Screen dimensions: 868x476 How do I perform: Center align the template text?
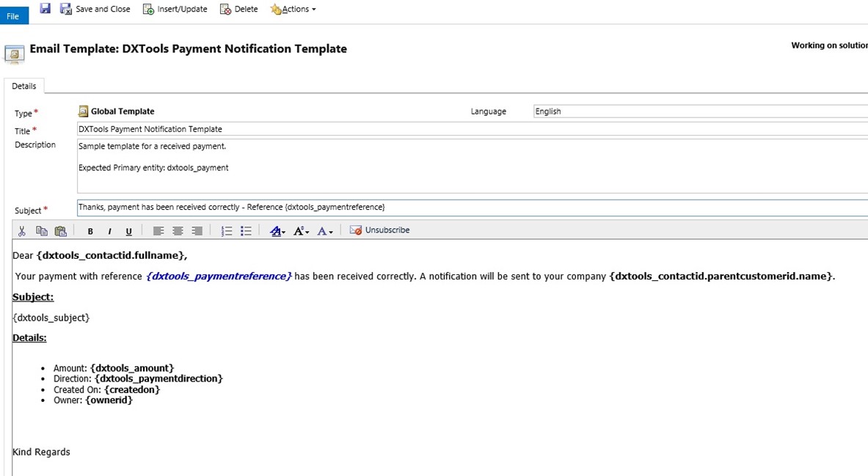tap(178, 231)
